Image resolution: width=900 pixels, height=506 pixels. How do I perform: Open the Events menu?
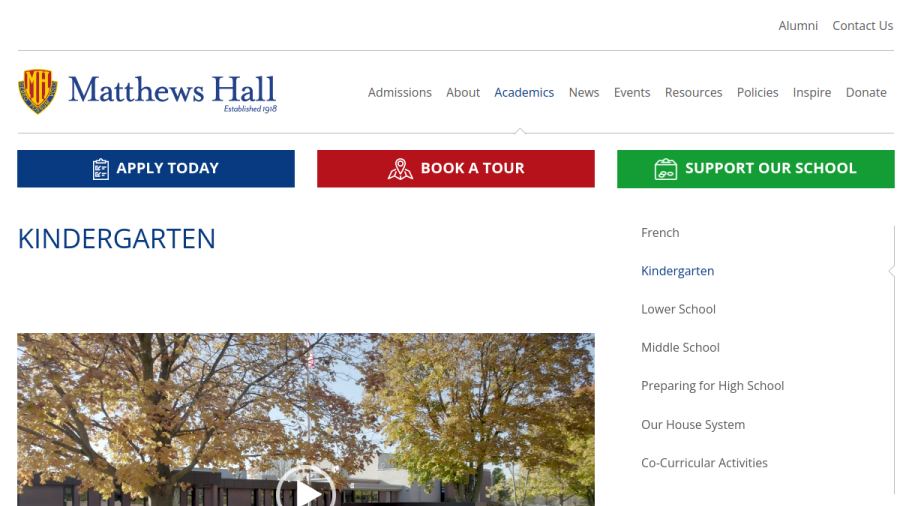(x=632, y=92)
